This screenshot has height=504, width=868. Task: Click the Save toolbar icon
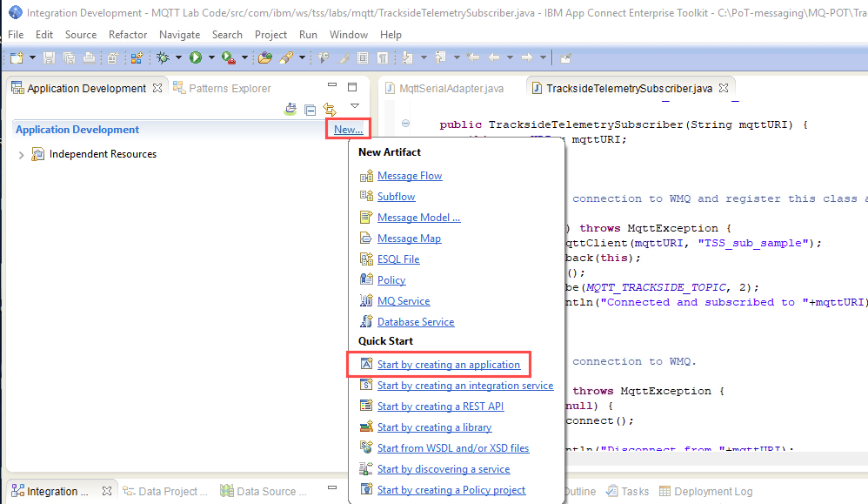[x=50, y=57]
